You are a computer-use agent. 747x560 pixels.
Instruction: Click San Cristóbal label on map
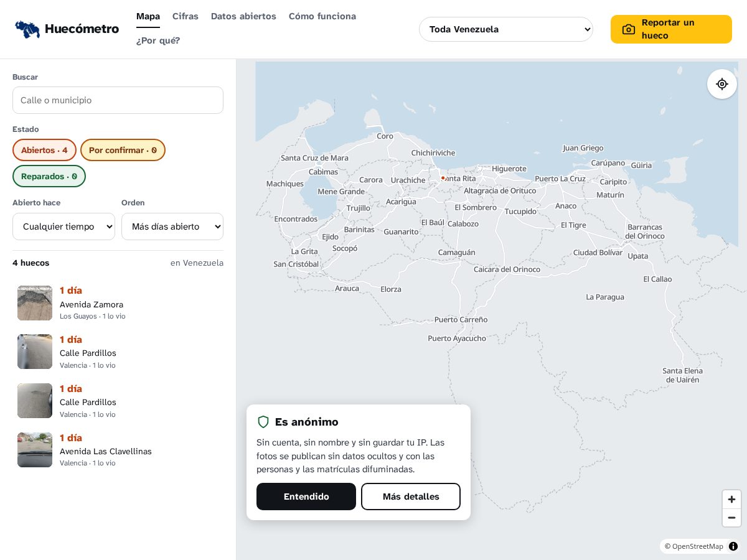[x=296, y=264]
